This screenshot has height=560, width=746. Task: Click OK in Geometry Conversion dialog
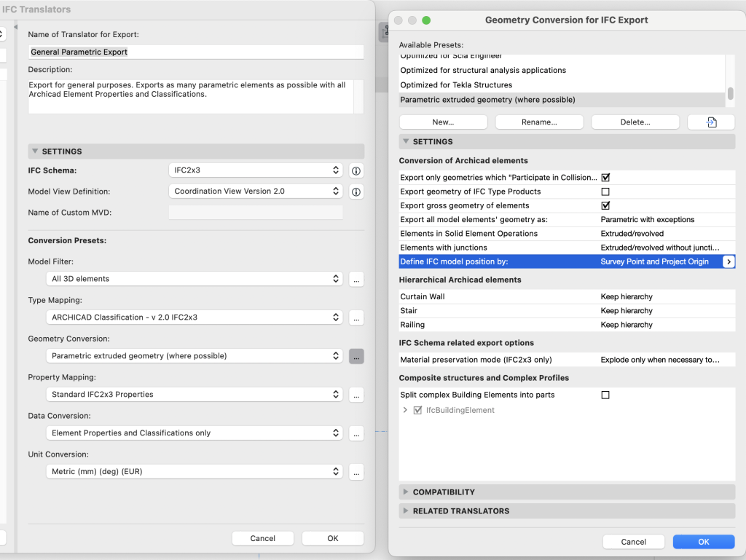[x=703, y=542]
